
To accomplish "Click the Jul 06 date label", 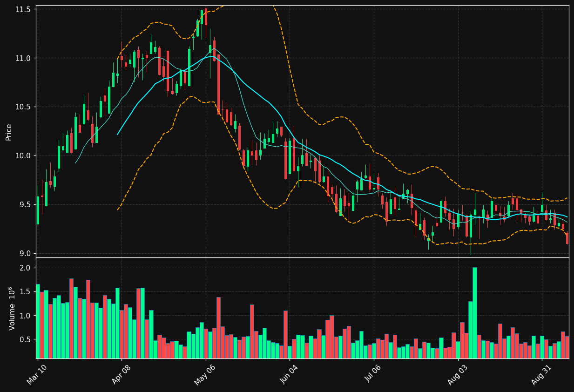I will [x=373, y=375].
